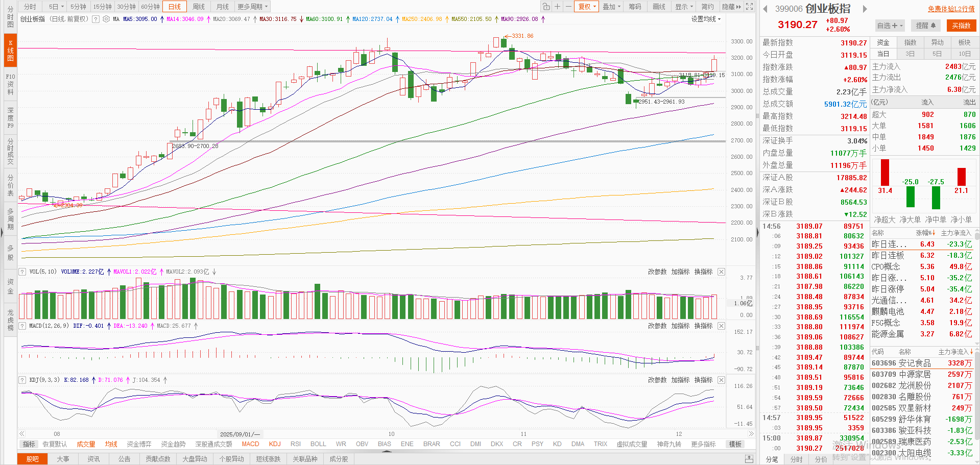
Task: Open the 设置均线 dropdown
Action: point(706,19)
